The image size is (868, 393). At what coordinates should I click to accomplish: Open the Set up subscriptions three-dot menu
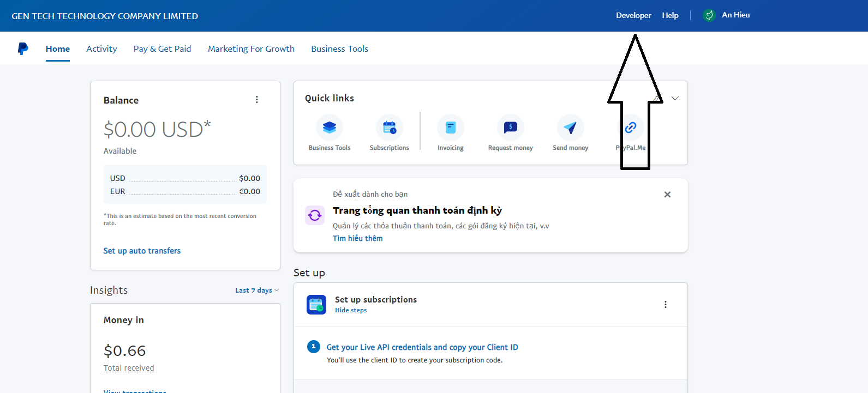tap(665, 305)
